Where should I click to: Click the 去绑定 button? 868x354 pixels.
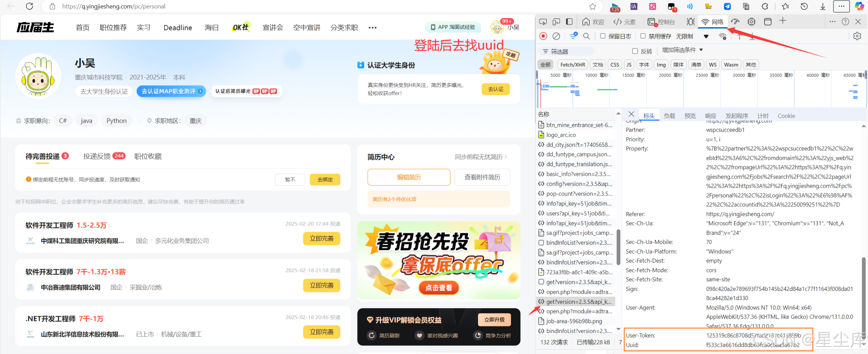click(x=325, y=179)
